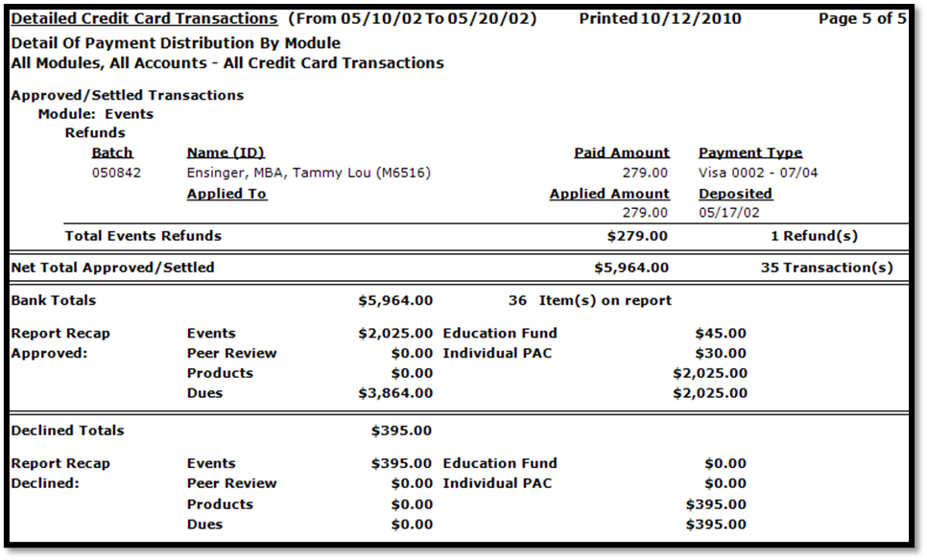Click the Module: Events label
The height and width of the screenshot is (560, 927).
click(96, 114)
